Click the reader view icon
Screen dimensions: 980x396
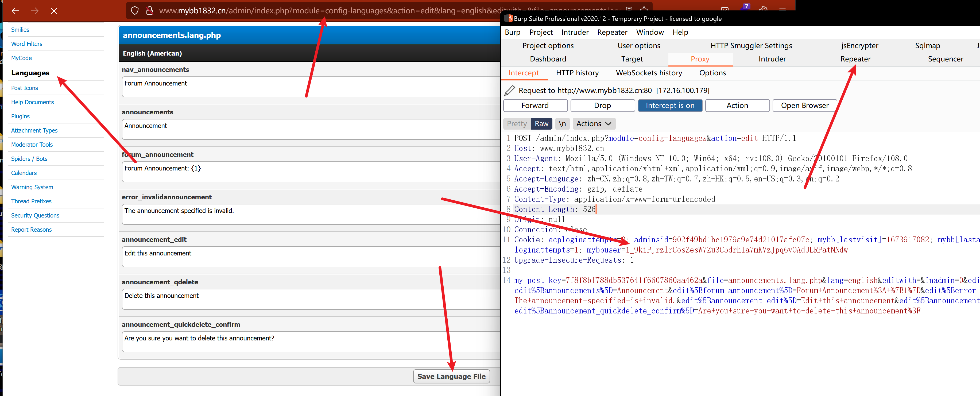[x=629, y=8]
